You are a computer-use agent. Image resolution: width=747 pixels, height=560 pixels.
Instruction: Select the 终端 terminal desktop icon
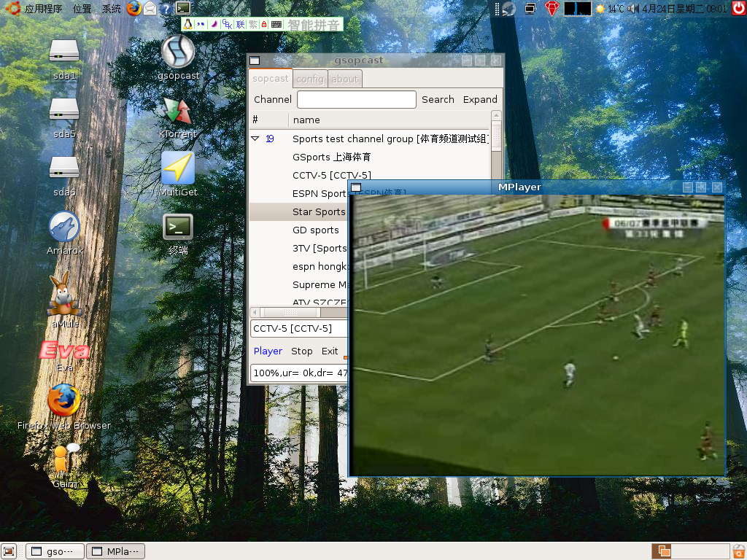coord(178,227)
